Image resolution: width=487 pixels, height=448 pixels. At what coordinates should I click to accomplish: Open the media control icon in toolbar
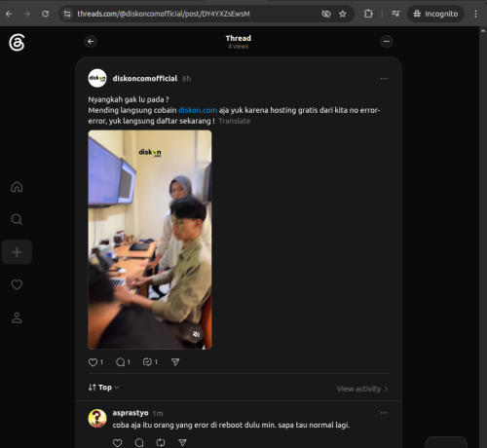coord(395,14)
